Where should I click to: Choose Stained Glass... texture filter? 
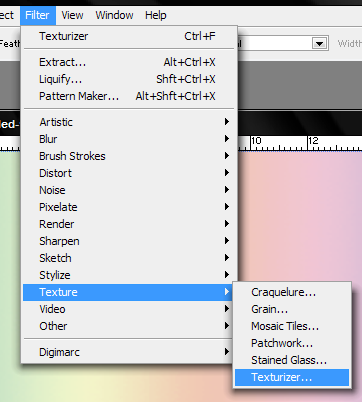292,360
